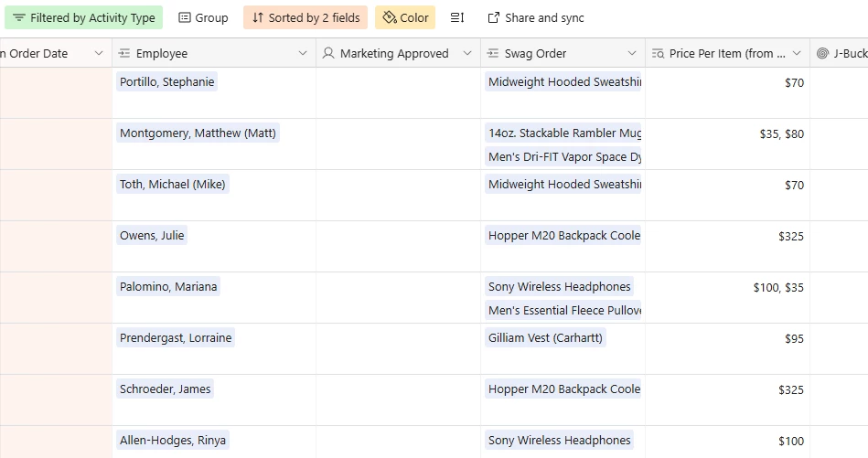Open the Color options

(x=405, y=17)
